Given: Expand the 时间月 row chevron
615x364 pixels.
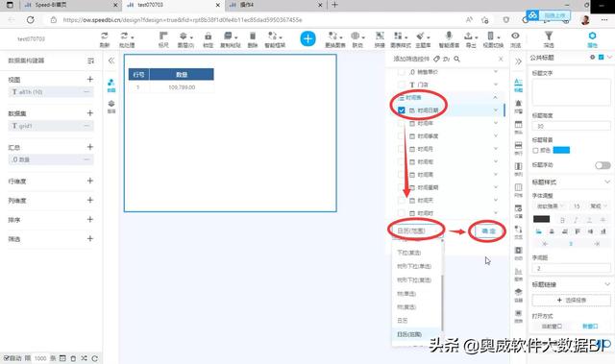Looking at the screenshot, I should [496, 149].
